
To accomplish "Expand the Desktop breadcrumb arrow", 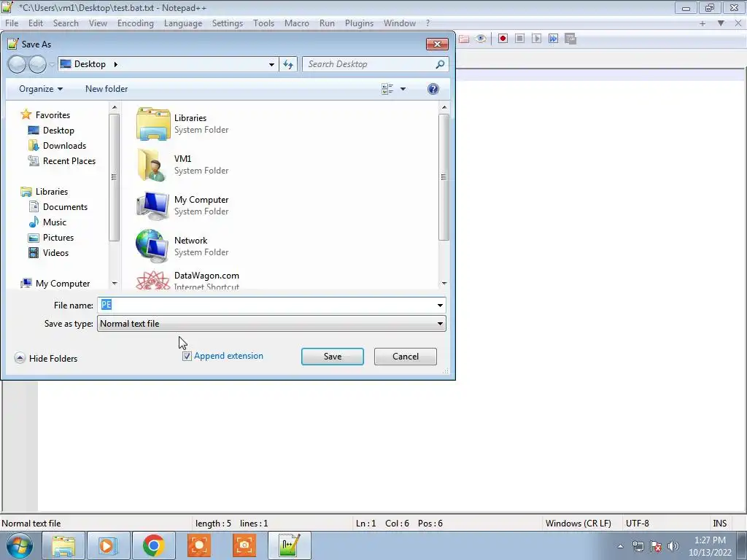I will [115, 64].
